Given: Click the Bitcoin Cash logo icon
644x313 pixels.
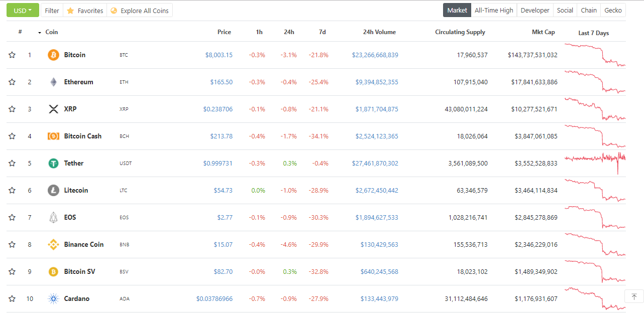Looking at the screenshot, I should (x=53, y=136).
